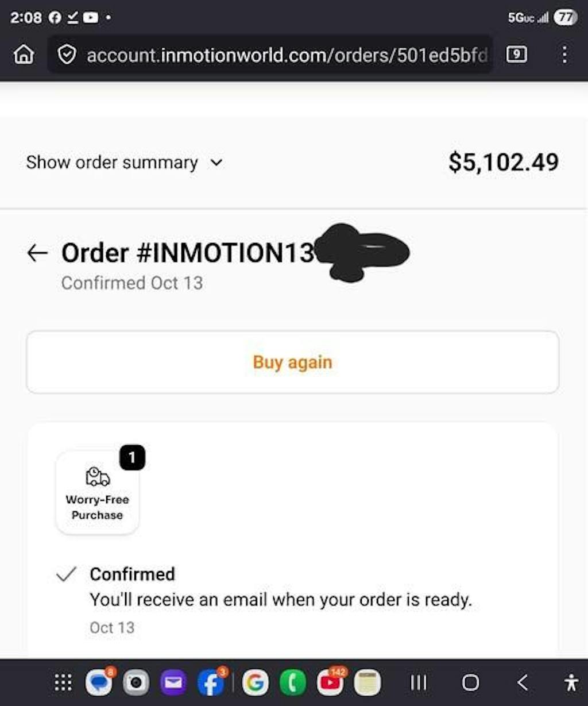Launch the Phone app
588x706 pixels.
[x=293, y=682]
